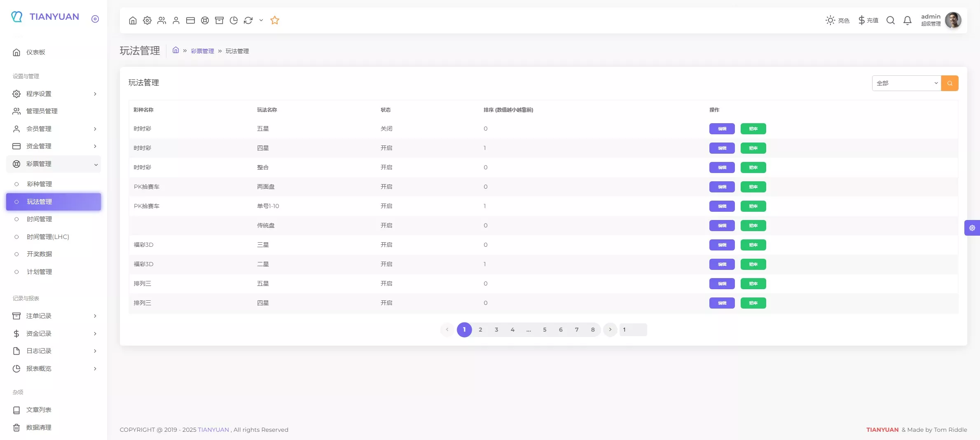This screenshot has width=980, height=440.
Task: Collapse the 彩票管理 sidebar menu
Action: click(x=54, y=164)
